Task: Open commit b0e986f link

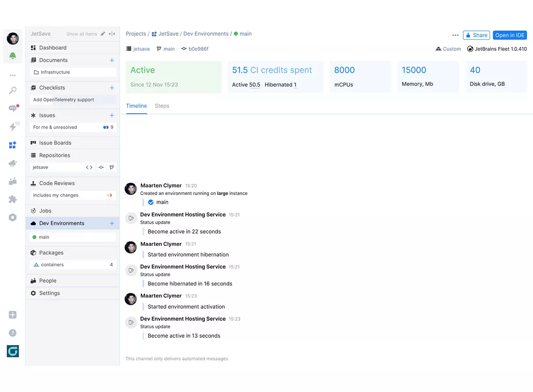Action: (x=195, y=49)
